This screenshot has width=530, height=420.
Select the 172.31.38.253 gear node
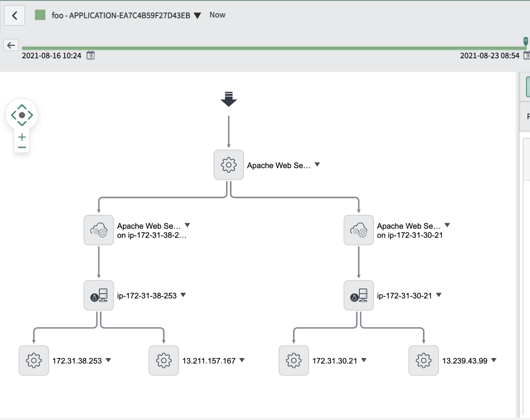[34, 360]
